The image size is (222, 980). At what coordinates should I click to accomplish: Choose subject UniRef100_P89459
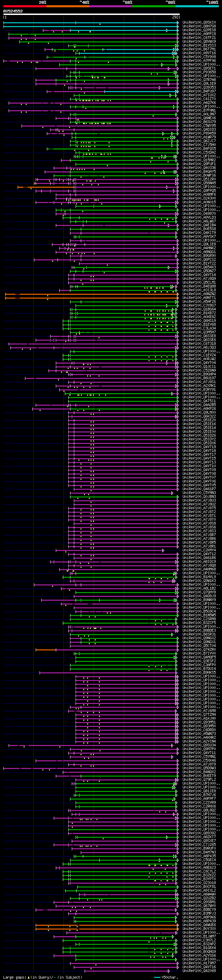[199, 133]
